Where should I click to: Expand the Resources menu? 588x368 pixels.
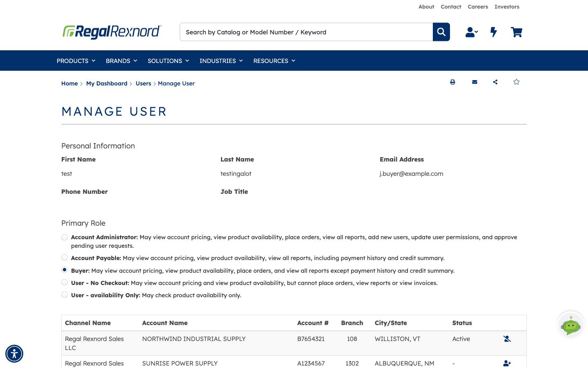point(274,61)
